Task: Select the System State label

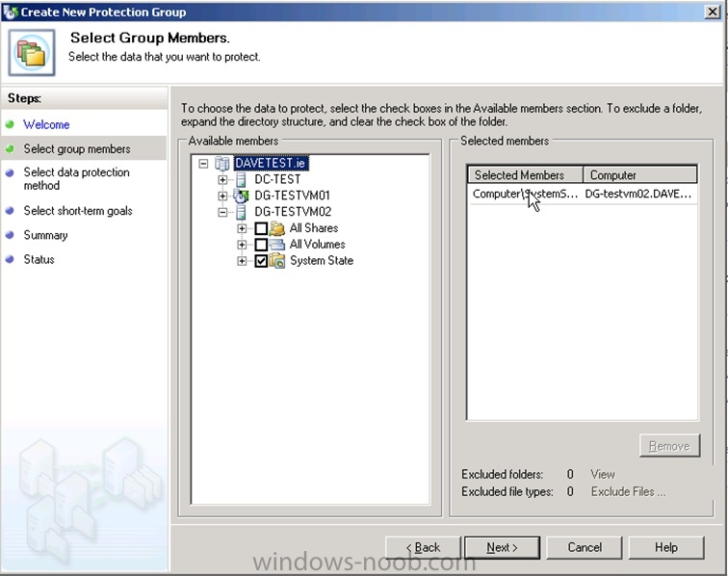Action: [322, 261]
